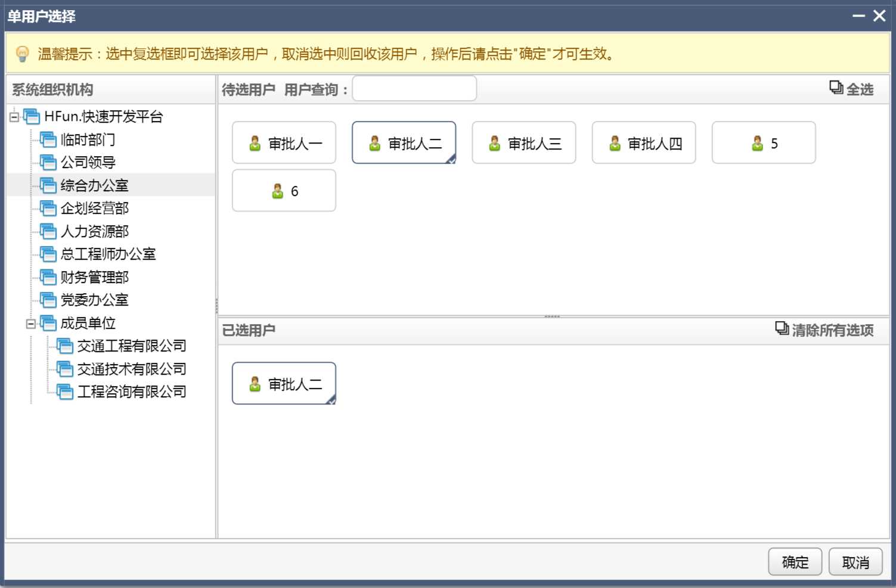The image size is (896, 588).
Task: Click the folder icon beside HFun.快速开发平台
Action: coord(32,116)
